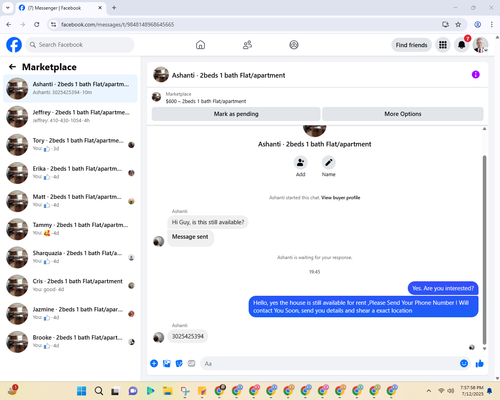The image size is (500, 400).
Task: Open taskbar clock and date
Action: 472,391
